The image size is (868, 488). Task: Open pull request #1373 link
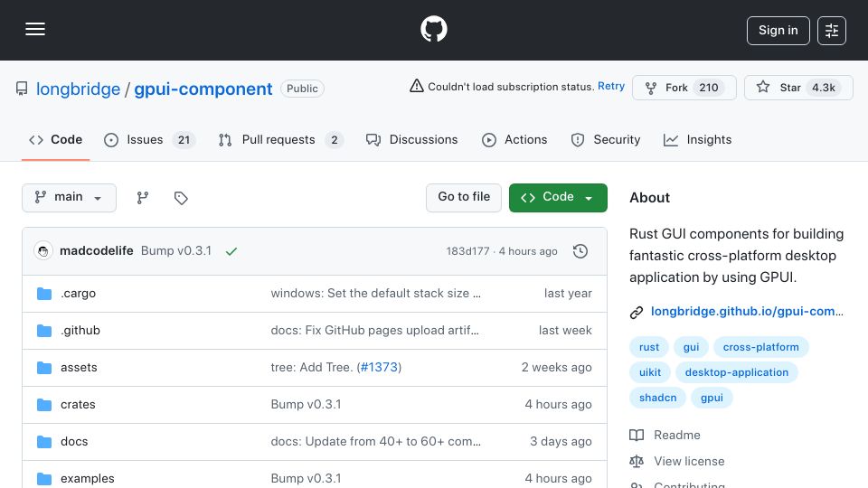pyautogui.click(x=379, y=368)
